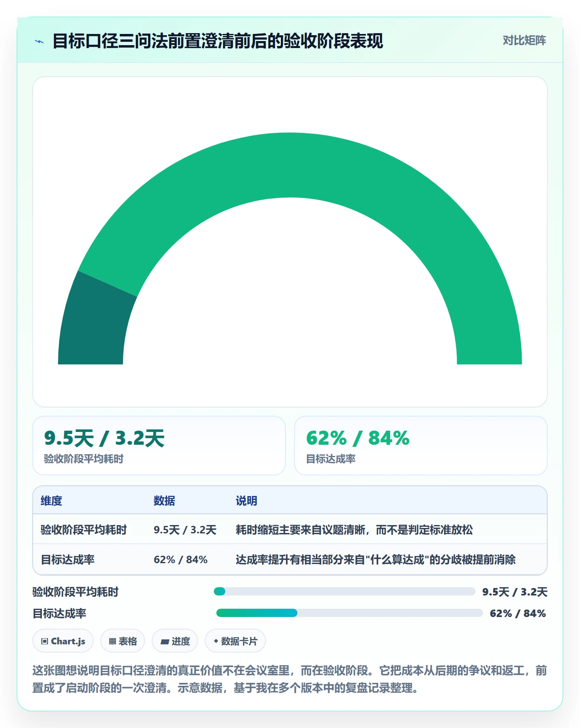Click the 目标达成率 progress bar label
Image resolution: width=580 pixels, height=728 pixels.
59,613
